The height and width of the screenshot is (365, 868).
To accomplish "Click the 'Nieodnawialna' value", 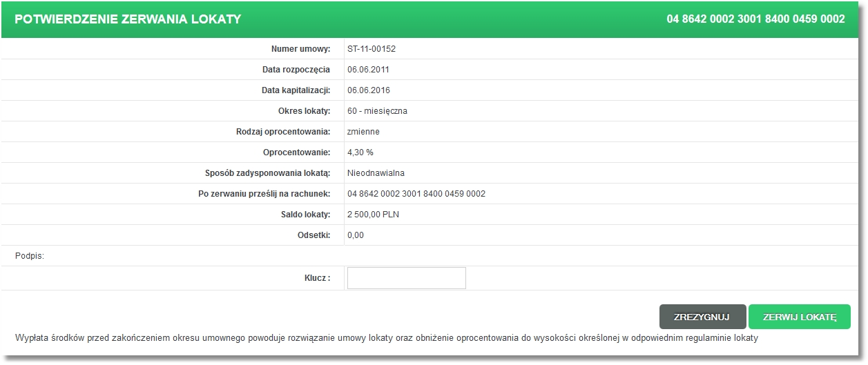I will 376,173.
